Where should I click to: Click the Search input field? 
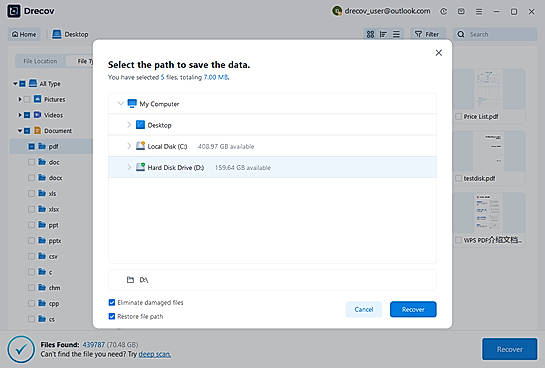(495, 34)
